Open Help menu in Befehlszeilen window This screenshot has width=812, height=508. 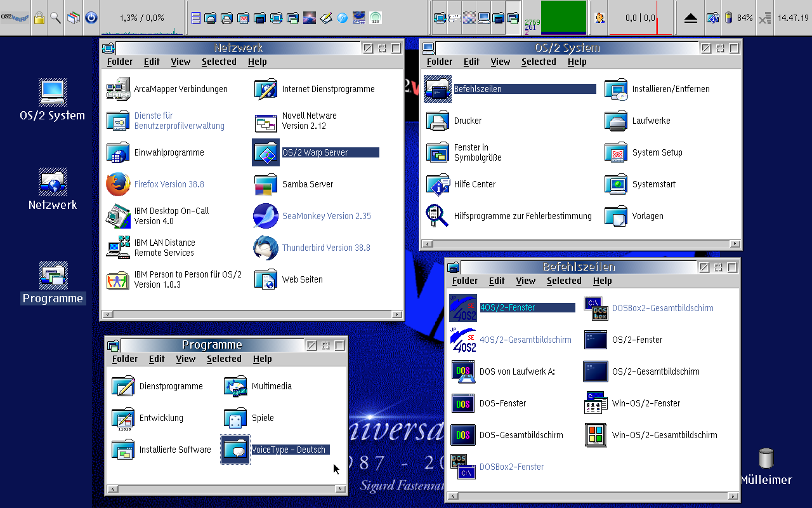click(602, 281)
